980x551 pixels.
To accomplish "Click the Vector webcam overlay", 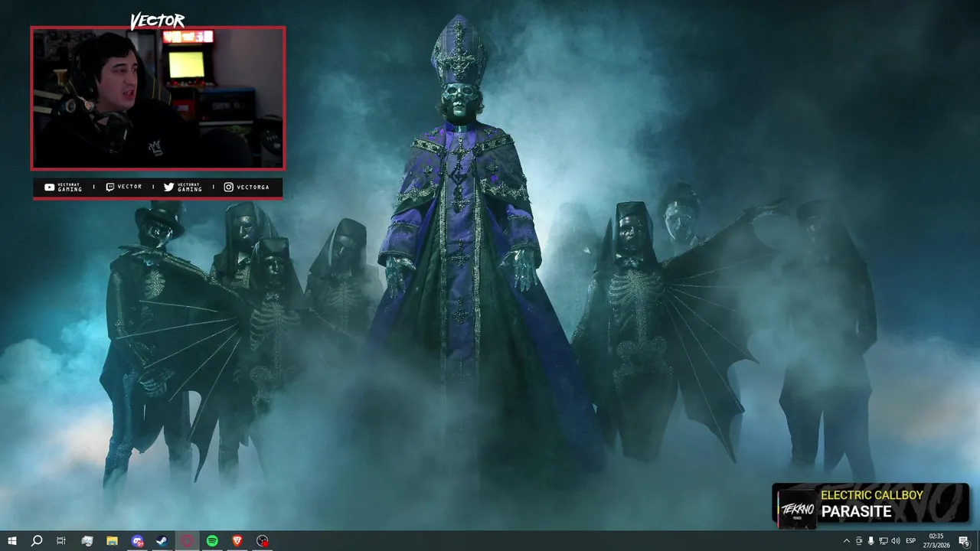I will click(x=158, y=98).
